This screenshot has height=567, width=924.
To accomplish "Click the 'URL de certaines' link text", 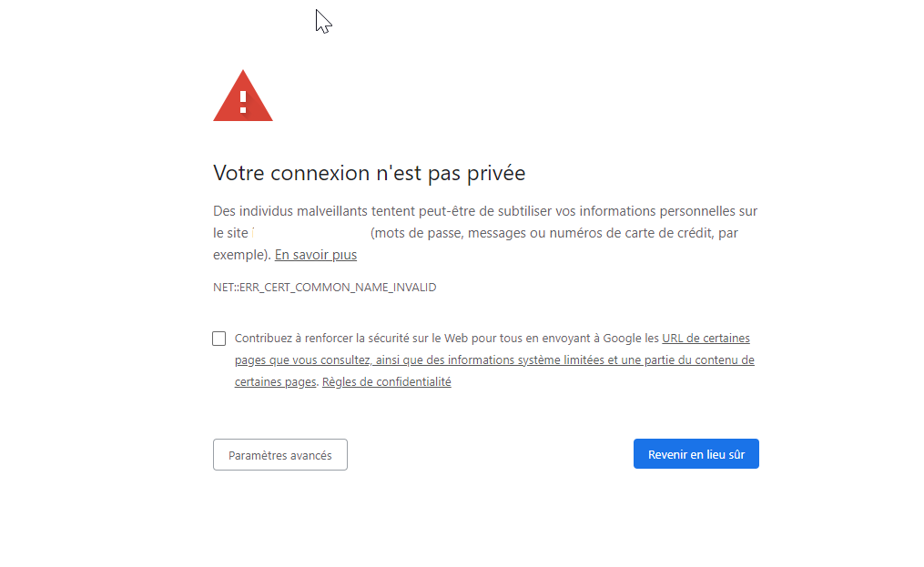I will (x=706, y=339).
